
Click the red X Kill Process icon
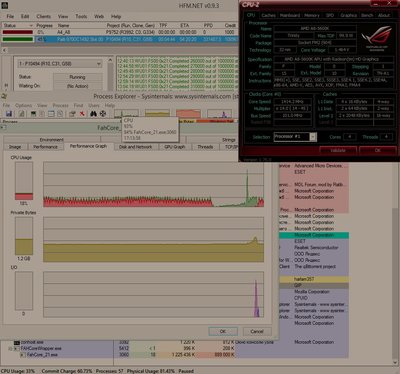tap(82, 114)
